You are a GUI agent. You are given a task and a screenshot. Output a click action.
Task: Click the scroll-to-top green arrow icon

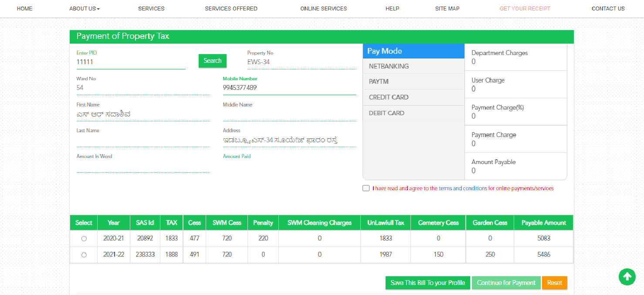click(627, 277)
